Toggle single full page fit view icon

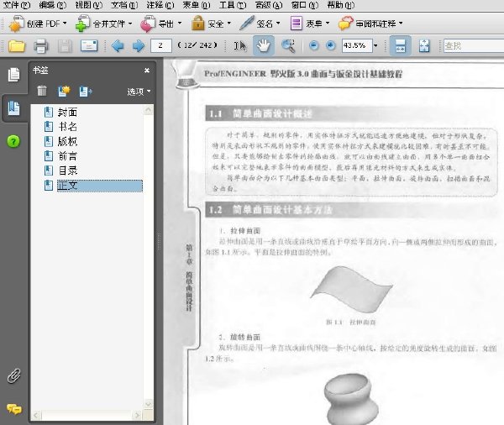tap(424, 46)
